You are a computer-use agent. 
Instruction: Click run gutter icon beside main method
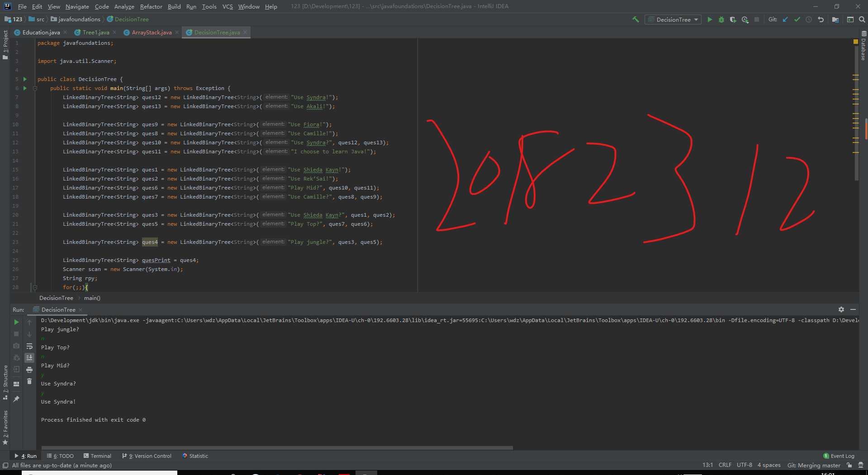click(25, 88)
